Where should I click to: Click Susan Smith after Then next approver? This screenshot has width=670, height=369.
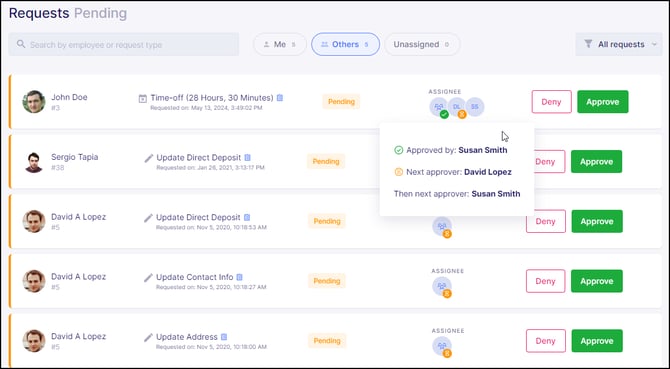click(x=496, y=194)
